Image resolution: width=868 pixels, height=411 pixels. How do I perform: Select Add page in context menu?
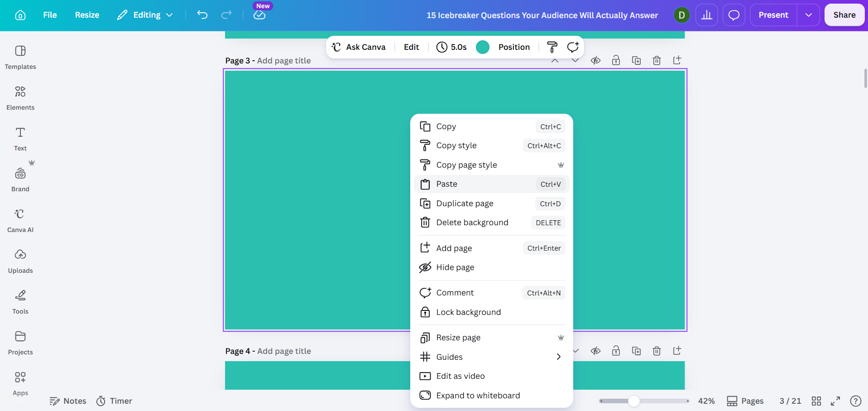tap(492, 248)
